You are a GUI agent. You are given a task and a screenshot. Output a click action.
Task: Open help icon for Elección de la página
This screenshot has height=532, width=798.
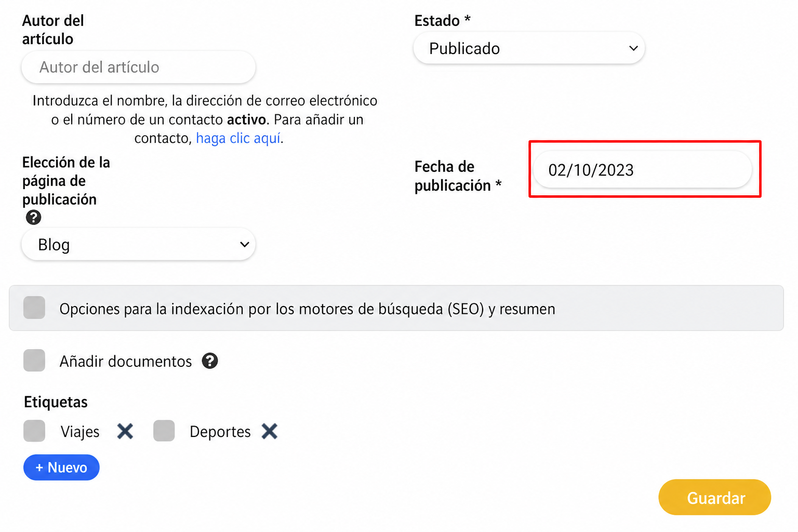34,217
